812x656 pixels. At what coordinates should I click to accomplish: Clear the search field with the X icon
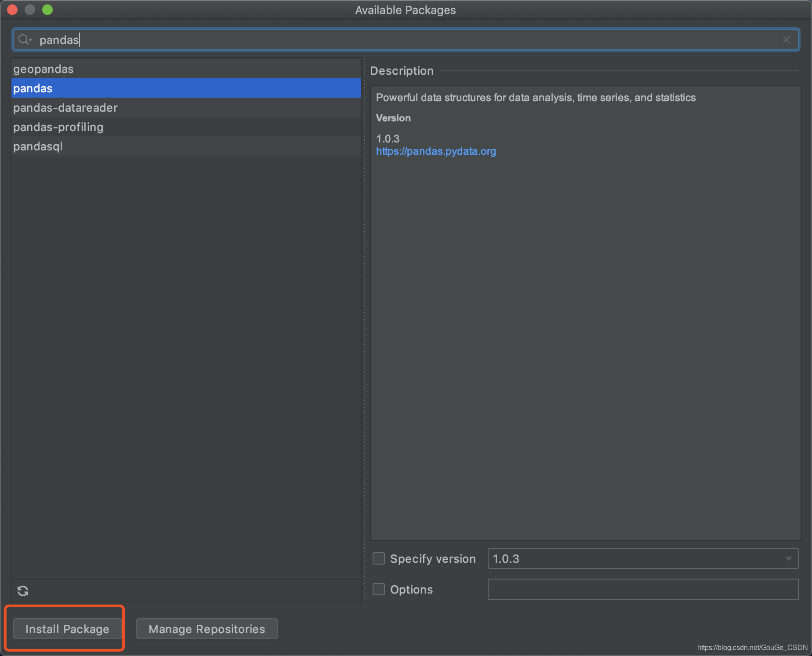pos(786,40)
